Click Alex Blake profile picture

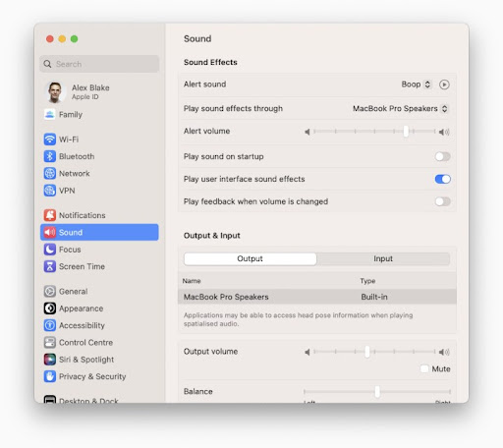(x=55, y=92)
